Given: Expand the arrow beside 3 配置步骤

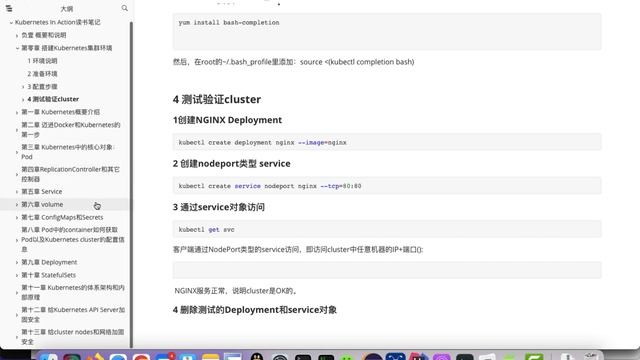Looking at the screenshot, I should [x=23, y=87].
